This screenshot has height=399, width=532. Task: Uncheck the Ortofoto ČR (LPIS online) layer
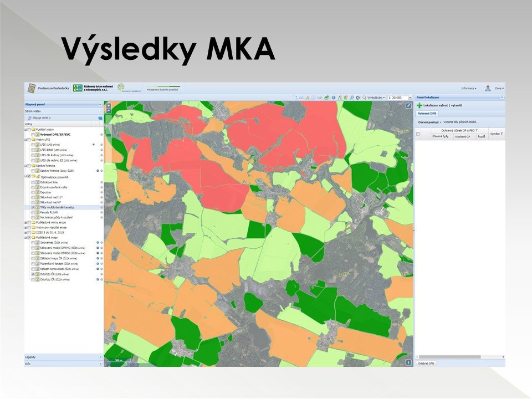click(x=33, y=274)
